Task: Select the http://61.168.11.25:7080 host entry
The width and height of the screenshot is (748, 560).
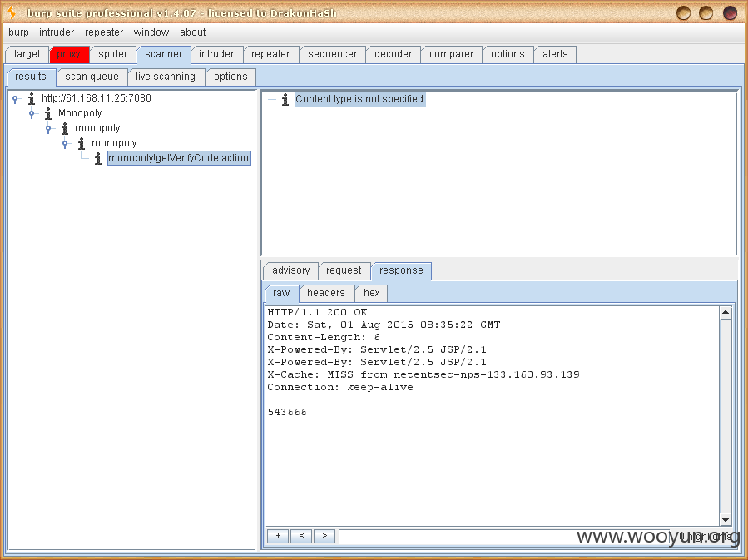Action: (x=97, y=98)
